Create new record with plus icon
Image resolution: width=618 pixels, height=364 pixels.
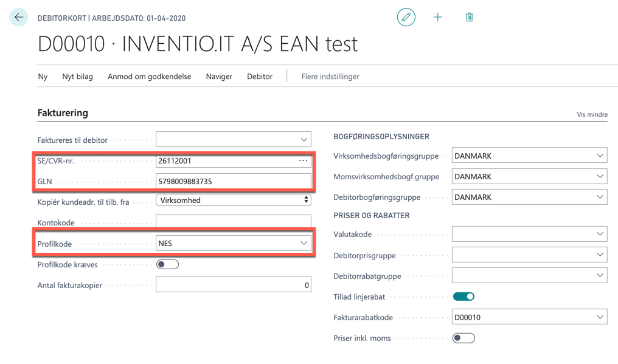click(x=437, y=18)
